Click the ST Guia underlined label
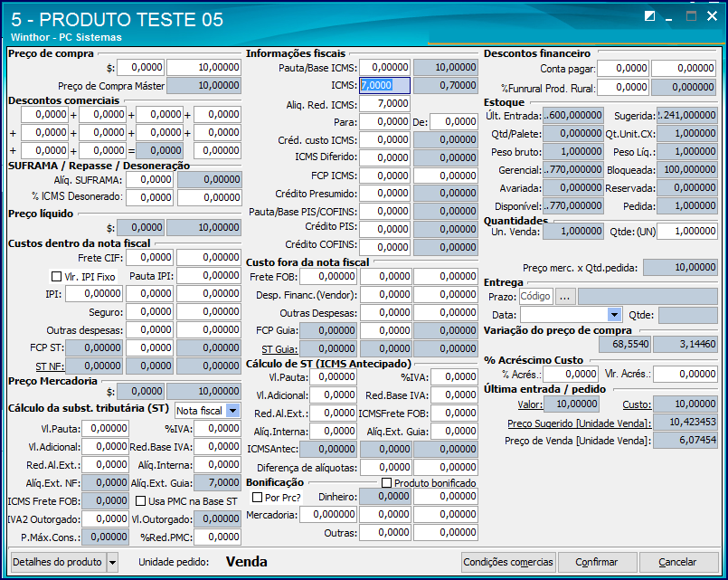 [x=279, y=349]
